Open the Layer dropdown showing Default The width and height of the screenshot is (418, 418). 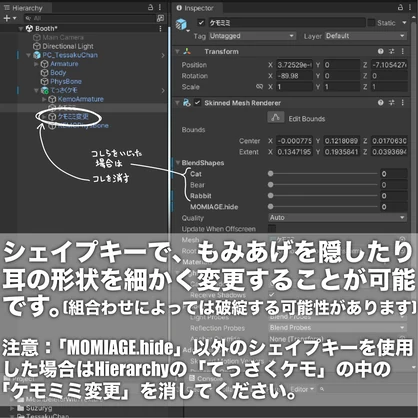point(366,36)
